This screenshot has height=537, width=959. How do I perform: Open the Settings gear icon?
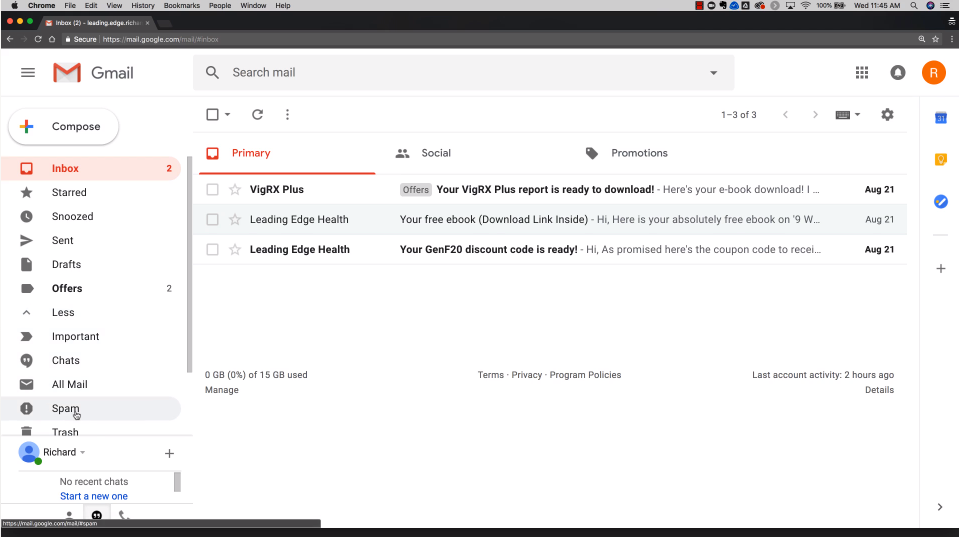887,114
